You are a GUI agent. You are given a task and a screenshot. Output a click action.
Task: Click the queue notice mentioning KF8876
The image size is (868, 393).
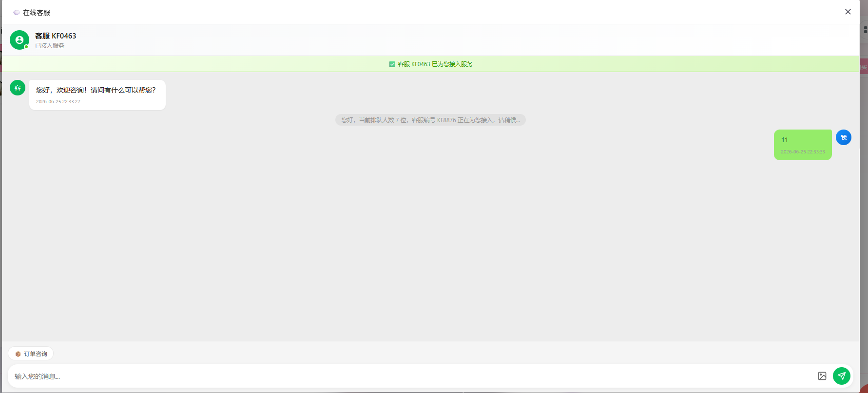point(430,120)
